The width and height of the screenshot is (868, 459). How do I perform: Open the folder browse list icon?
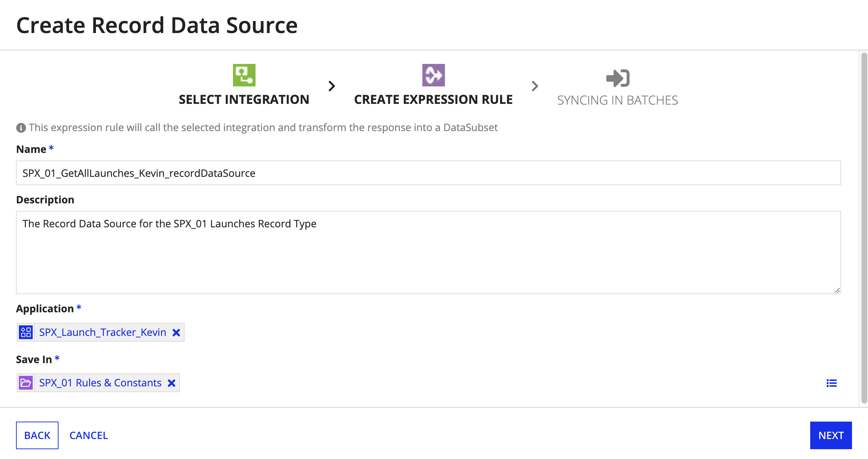[831, 383]
